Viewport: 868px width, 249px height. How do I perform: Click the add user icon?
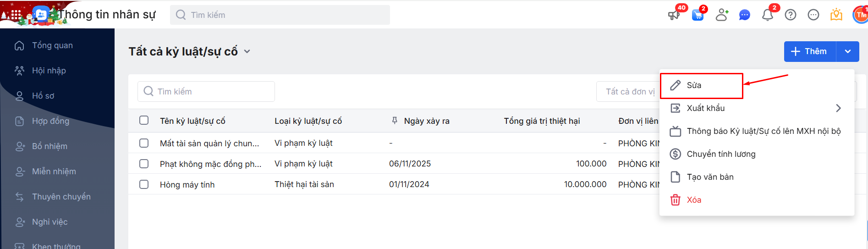point(722,15)
